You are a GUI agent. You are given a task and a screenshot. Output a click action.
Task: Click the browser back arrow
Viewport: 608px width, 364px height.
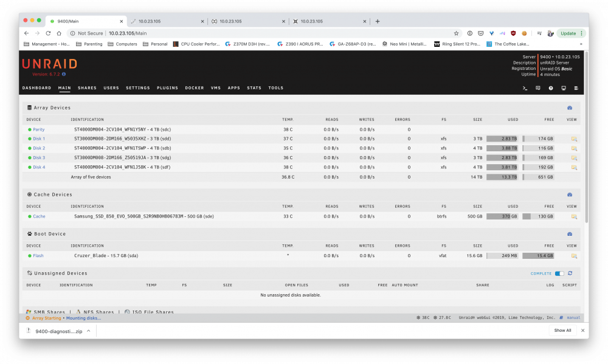point(26,33)
